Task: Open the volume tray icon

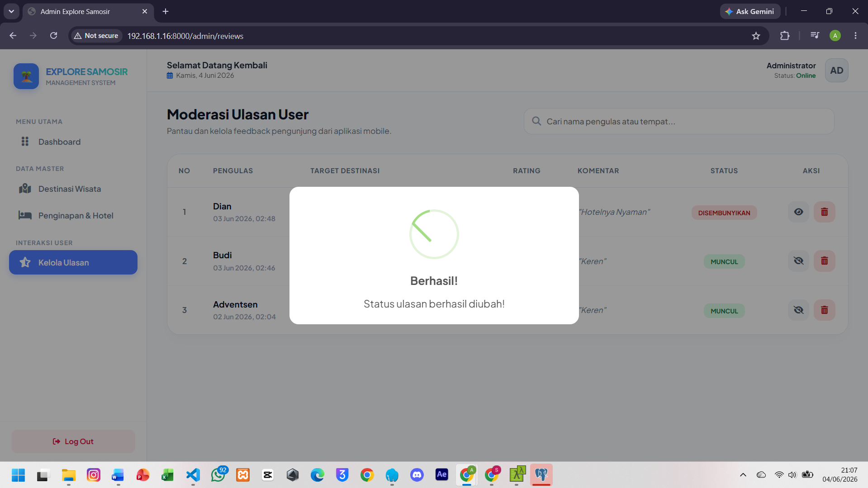Action: (792, 475)
